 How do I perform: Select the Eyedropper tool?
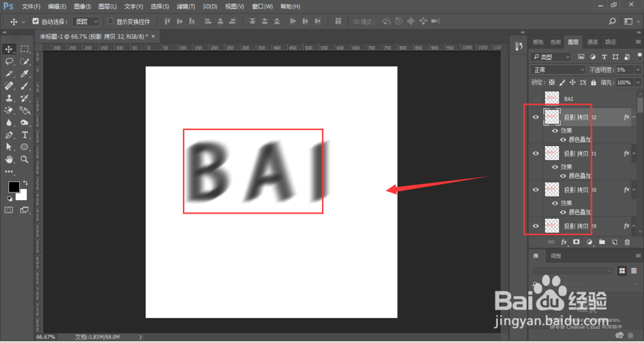click(24, 74)
